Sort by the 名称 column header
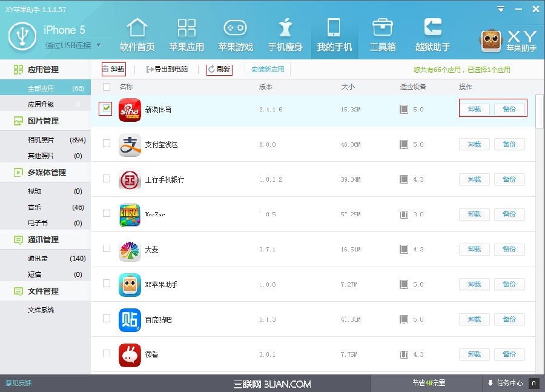This screenshot has width=545, height=392. (x=126, y=87)
